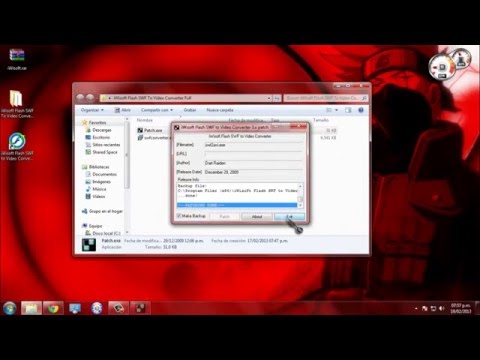Open Grupo en el hogar
Screen dimensions: 480x360
(x=102, y=211)
